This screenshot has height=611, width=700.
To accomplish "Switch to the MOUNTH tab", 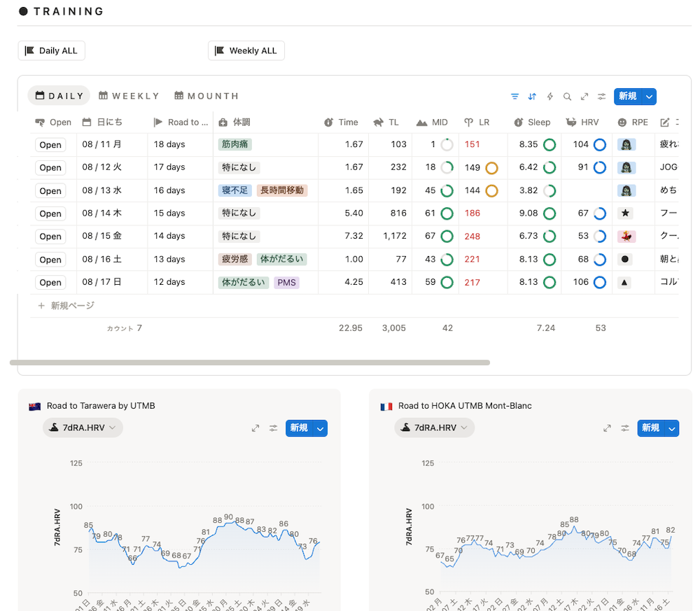I will tap(206, 96).
